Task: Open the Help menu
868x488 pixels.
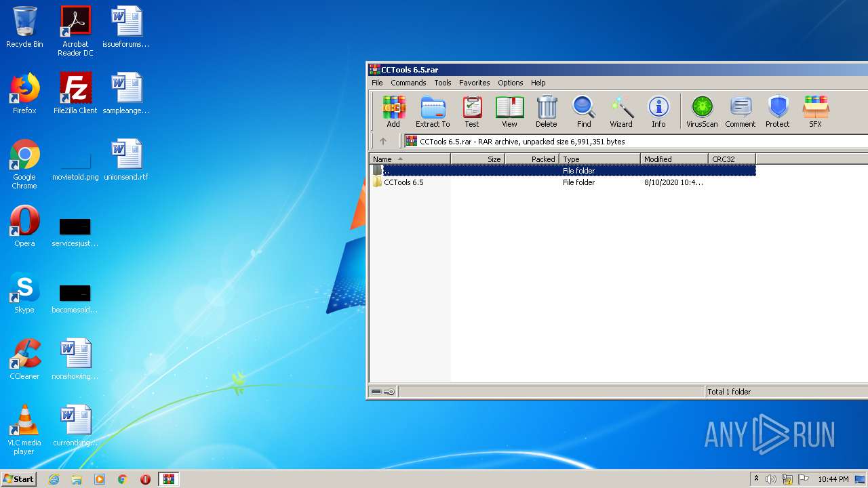Action: 538,83
